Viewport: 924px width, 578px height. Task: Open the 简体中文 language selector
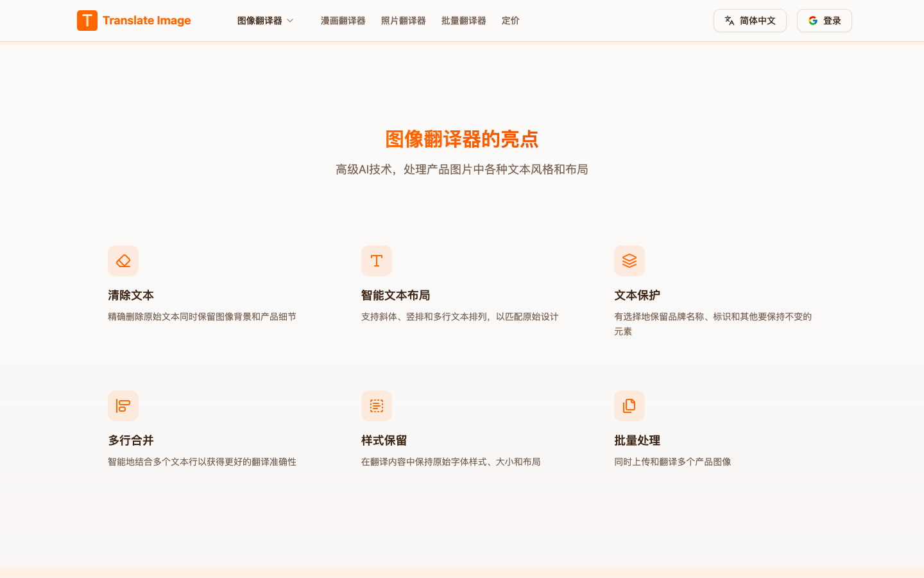click(750, 21)
